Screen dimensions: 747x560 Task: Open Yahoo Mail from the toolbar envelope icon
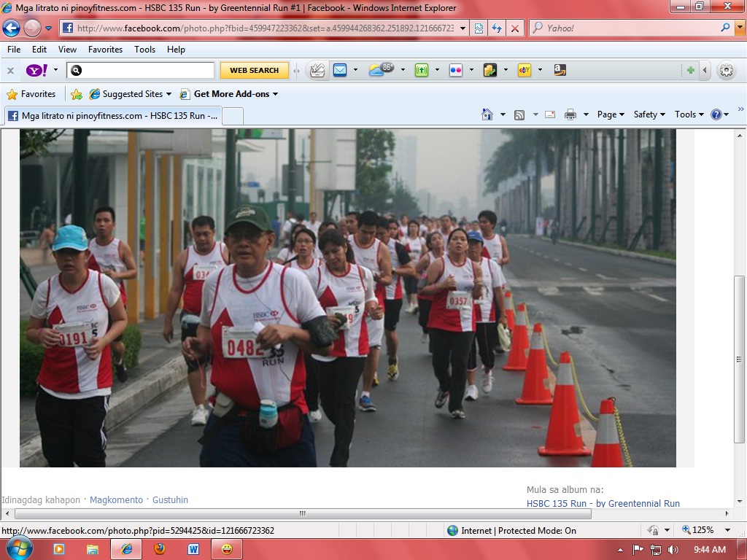340,70
